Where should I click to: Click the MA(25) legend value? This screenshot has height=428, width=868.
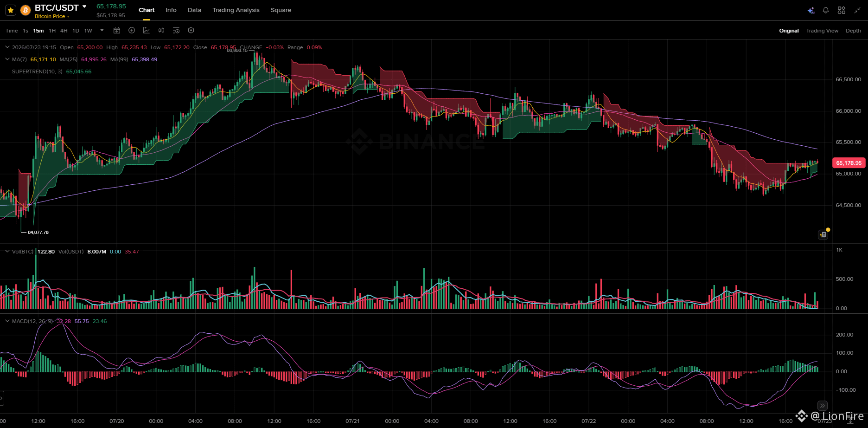(x=94, y=59)
